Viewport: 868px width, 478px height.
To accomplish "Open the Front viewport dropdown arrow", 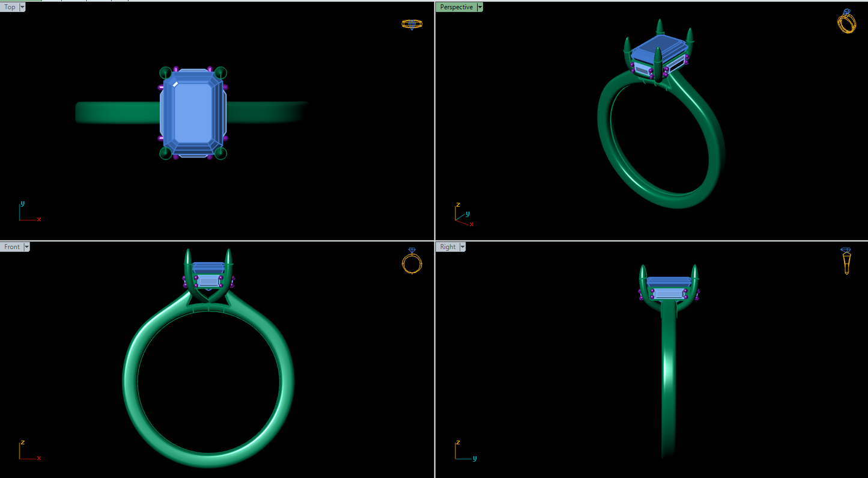I will pos(26,247).
